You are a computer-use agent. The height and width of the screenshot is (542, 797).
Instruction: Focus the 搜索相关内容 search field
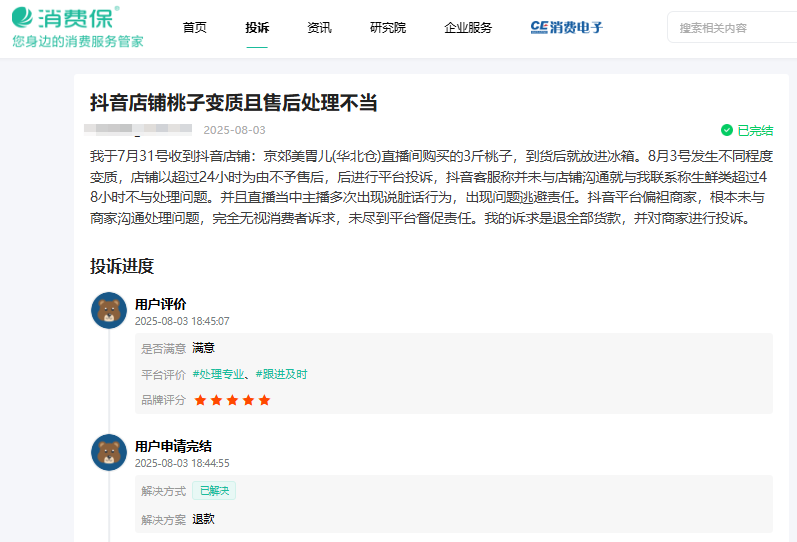(x=732, y=27)
